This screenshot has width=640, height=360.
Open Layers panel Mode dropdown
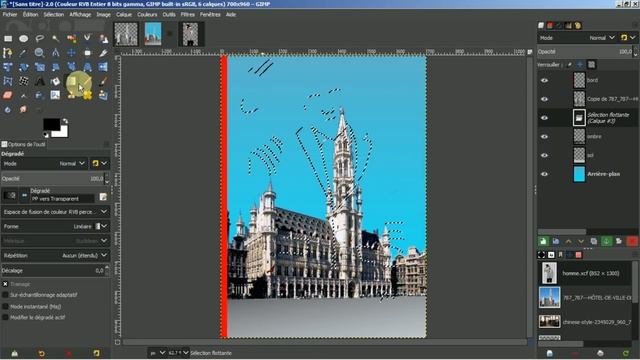[x=578, y=38]
